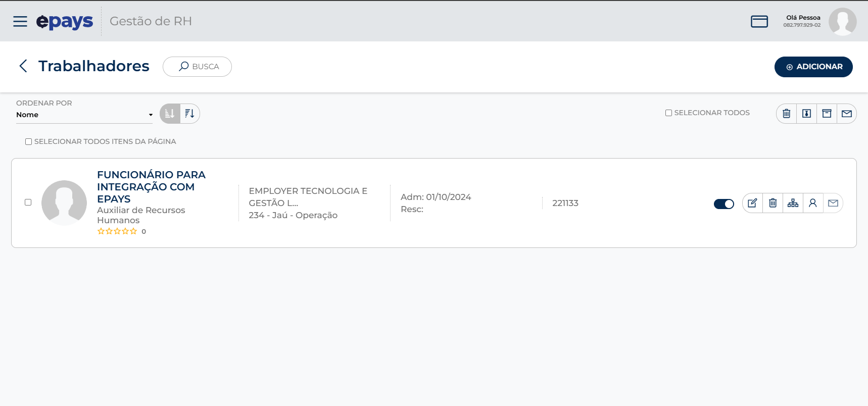Delete selected workers with the top trash icon

click(x=786, y=114)
